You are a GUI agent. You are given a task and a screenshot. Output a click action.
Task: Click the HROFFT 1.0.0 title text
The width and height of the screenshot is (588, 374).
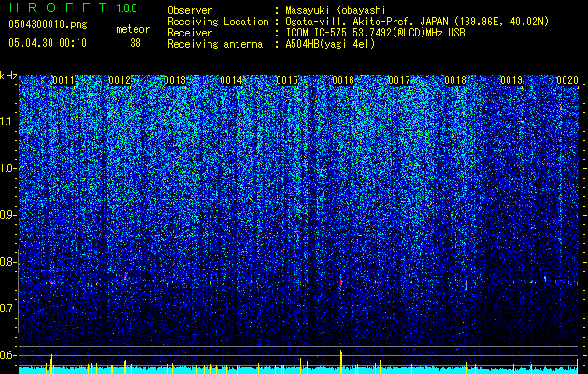(74, 7)
